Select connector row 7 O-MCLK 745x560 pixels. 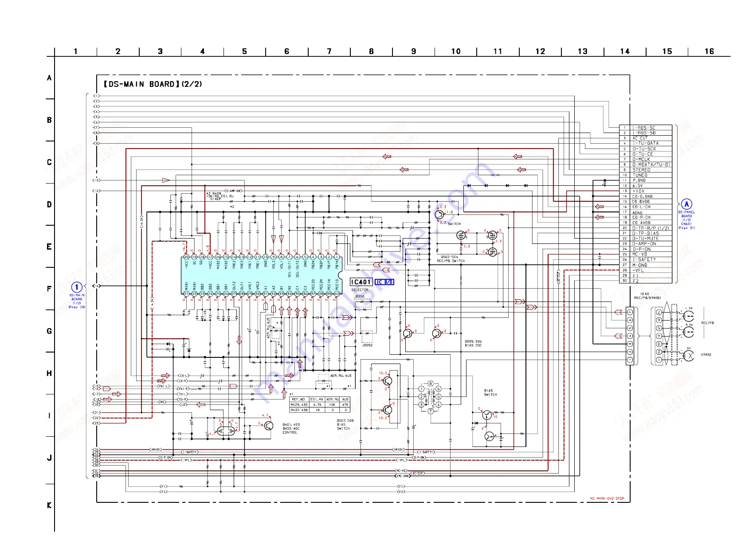click(646, 159)
